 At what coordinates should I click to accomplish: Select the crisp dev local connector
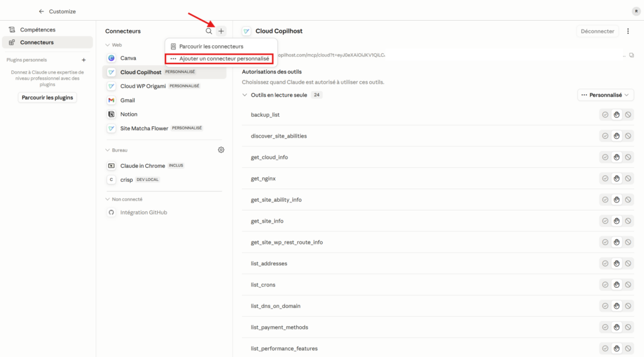click(x=164, y=180)
